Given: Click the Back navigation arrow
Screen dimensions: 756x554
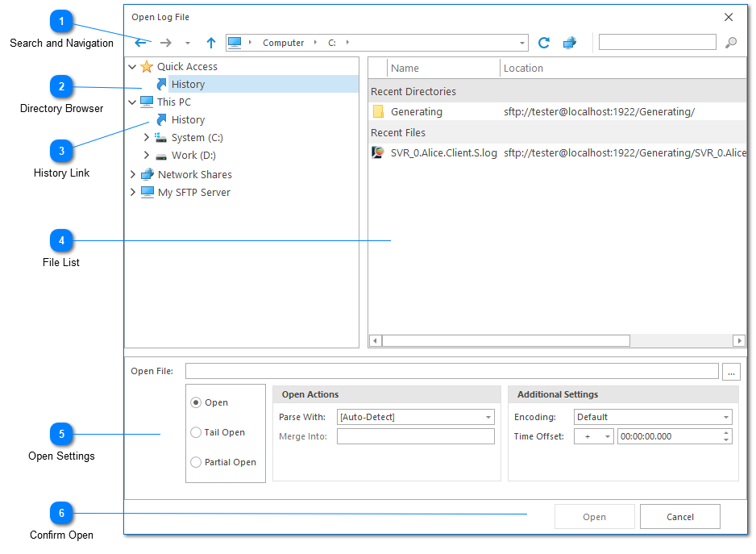Looking at the screenshot, I should click(x=140, y=43).
